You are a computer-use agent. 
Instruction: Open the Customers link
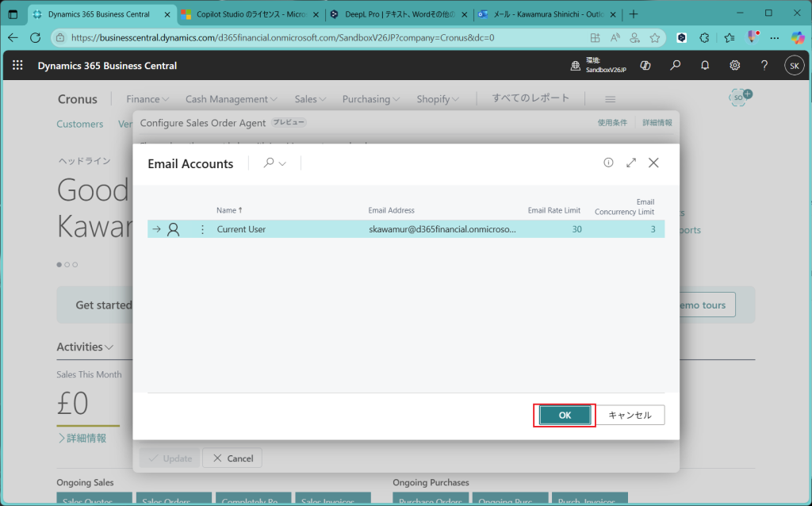point(80,124)
